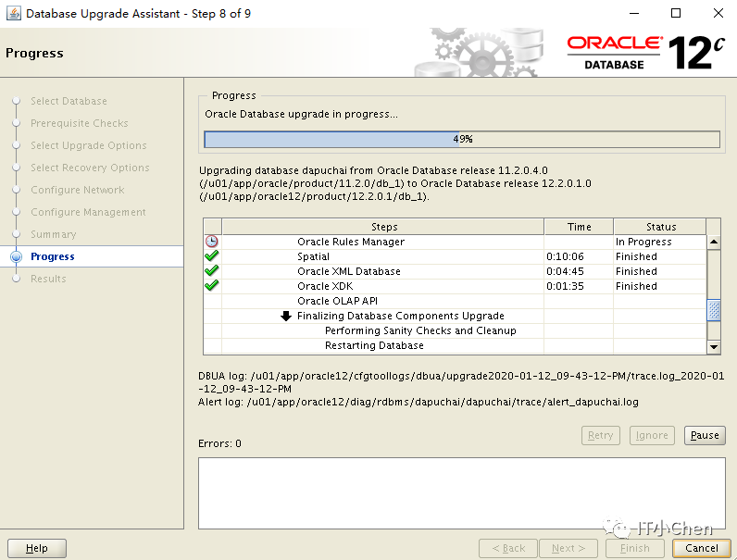Click the Java app icon in title bar
This screenshot has height=560, width=737.
click(13, 13)
